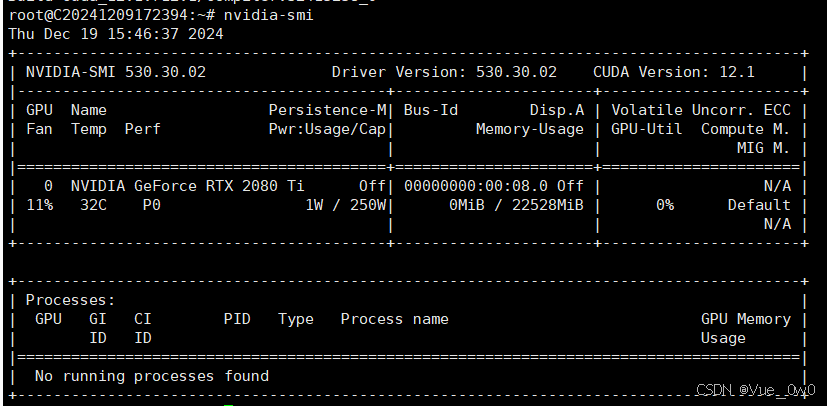Select Driver Version: 530.30.02
The height and width of the screenshot is (406, 827).
[x=444, y=72]
